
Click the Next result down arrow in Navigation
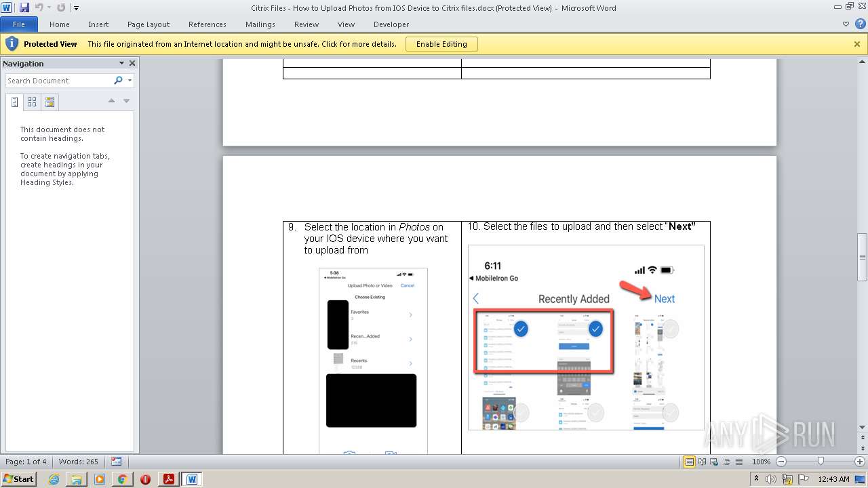tap(126, 101)
